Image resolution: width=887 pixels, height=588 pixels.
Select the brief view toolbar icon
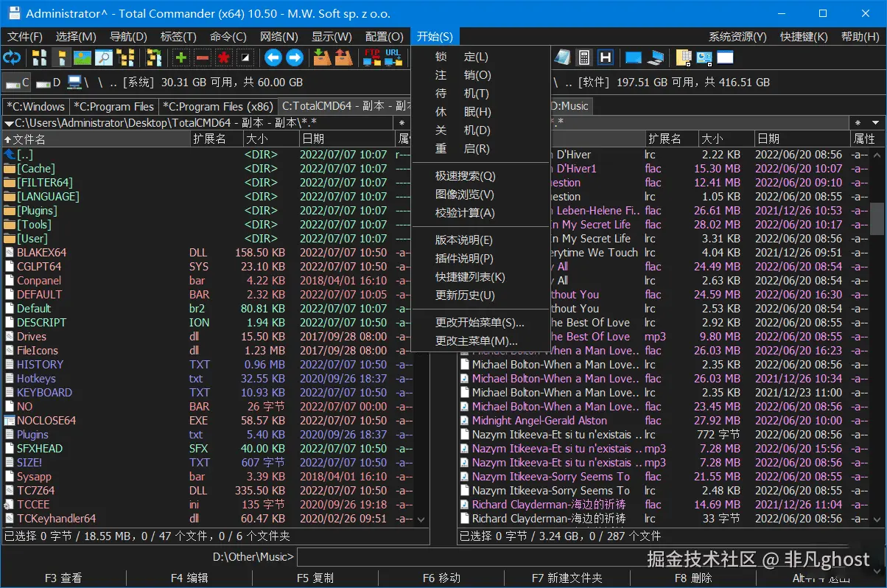(x=40, y=57)
